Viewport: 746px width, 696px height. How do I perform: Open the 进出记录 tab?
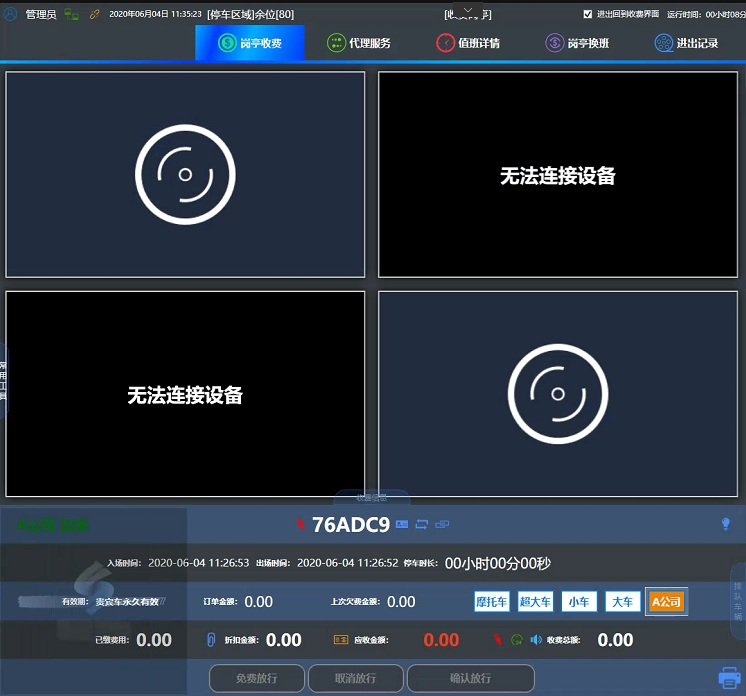click(686, 43)
